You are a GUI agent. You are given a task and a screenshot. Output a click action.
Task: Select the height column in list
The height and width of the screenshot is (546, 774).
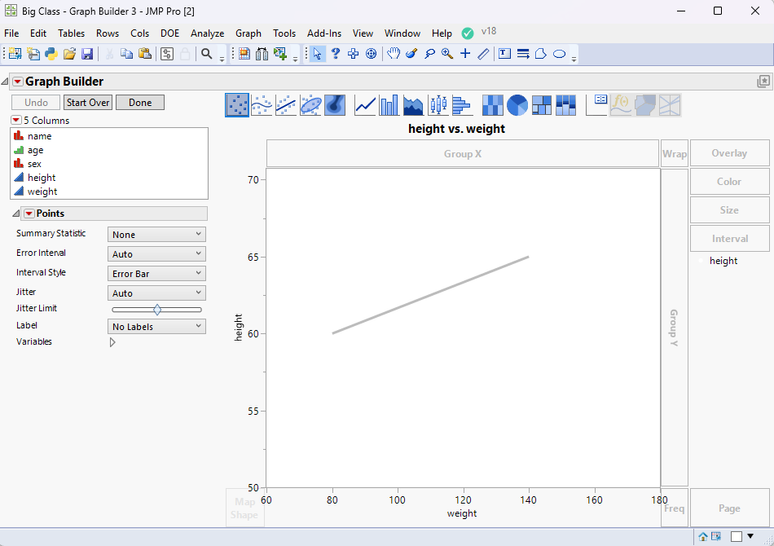pyautogui.click(x=41, y=177)
